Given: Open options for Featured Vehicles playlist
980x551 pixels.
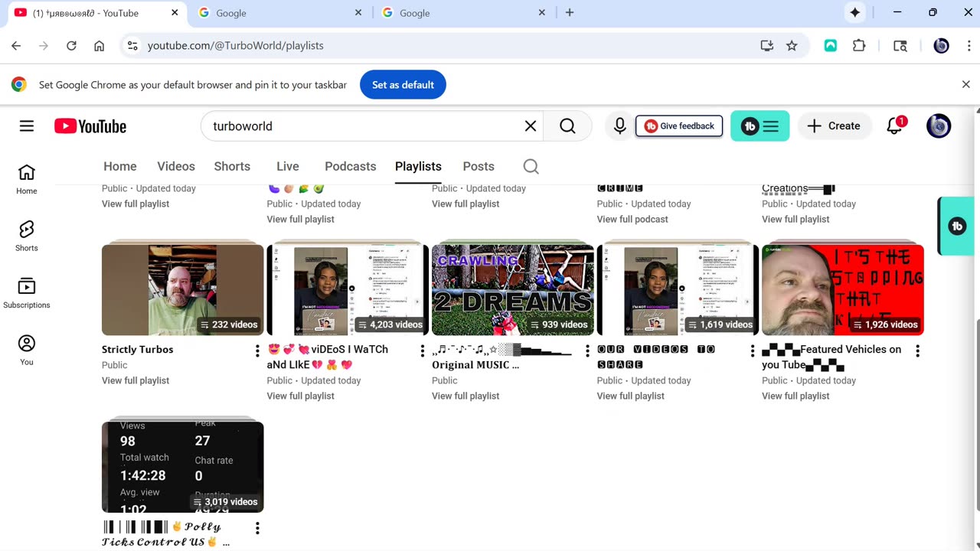Looking at the screenshot, I should (x=917, y=350).
